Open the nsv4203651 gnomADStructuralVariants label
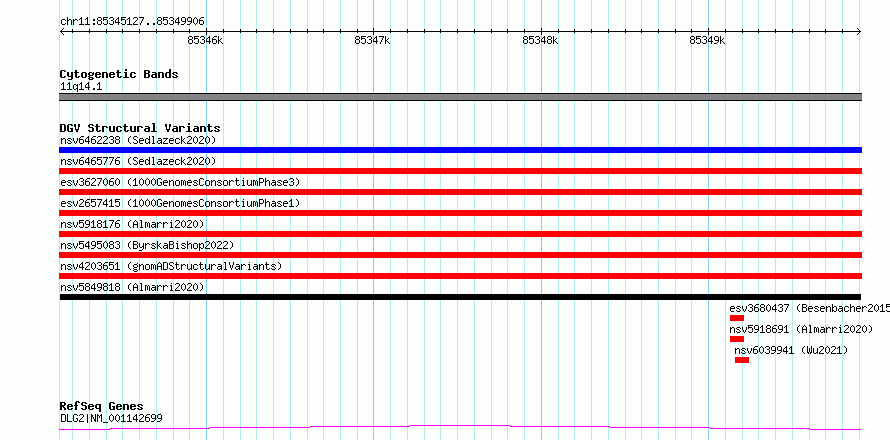890x440 pixels. [171, 266]
